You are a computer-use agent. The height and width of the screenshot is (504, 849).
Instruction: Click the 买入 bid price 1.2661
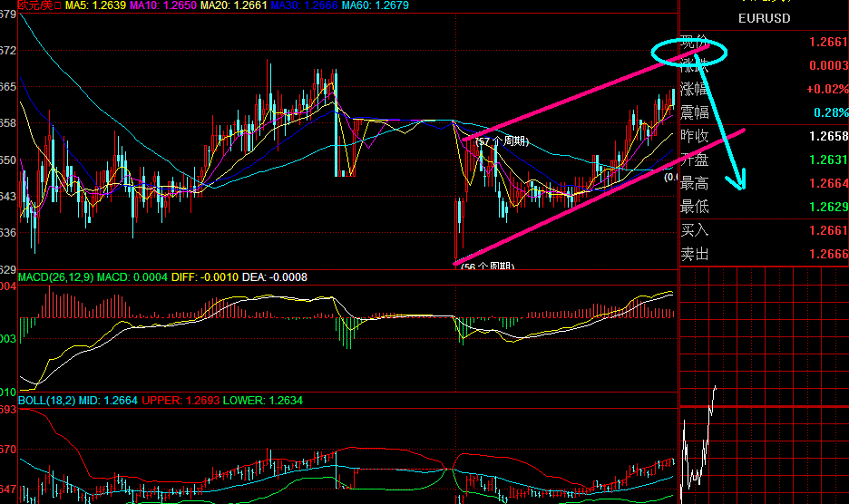tap(828, 230)
